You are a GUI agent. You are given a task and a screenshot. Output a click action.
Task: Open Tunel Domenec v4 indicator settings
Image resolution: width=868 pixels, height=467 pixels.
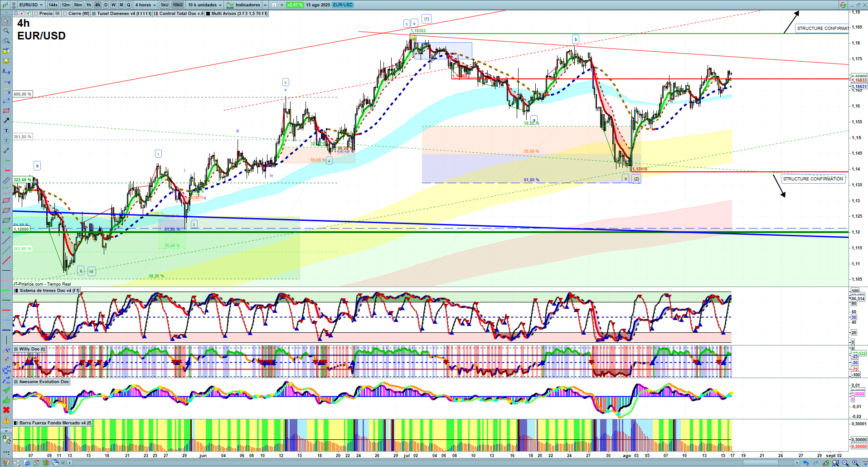click(x=124, y=14)
